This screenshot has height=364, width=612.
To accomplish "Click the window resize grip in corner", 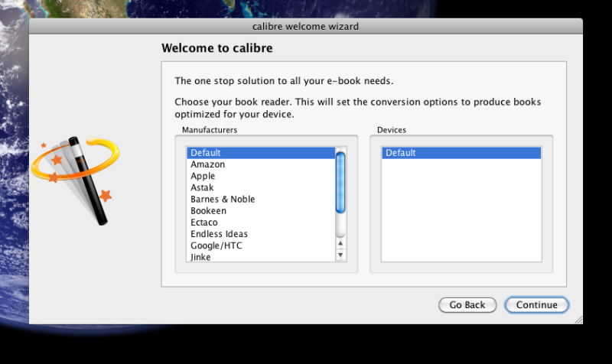I will tap(578, 320).
